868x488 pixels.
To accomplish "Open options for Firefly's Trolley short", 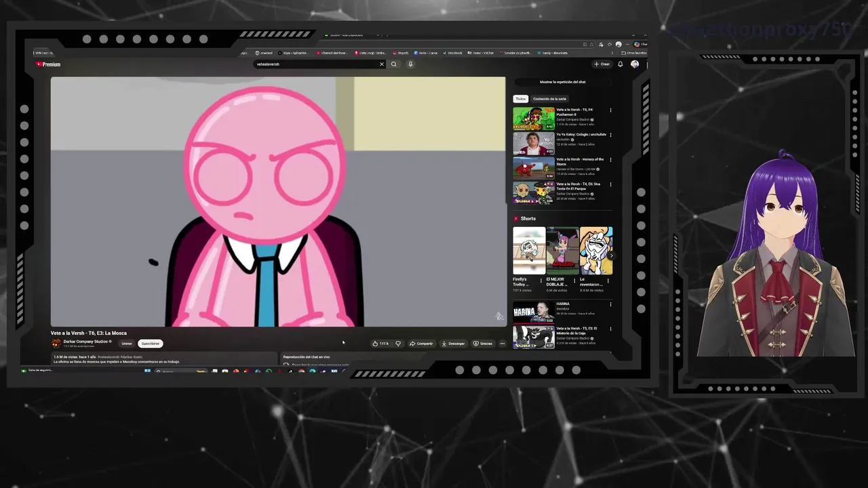I will [542, 280].
